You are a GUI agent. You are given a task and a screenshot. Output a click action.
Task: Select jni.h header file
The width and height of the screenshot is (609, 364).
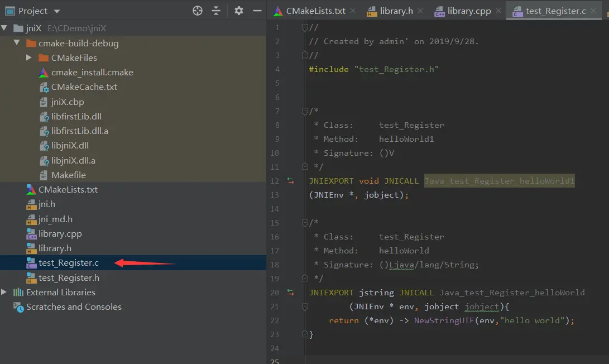tap(46, 204)
